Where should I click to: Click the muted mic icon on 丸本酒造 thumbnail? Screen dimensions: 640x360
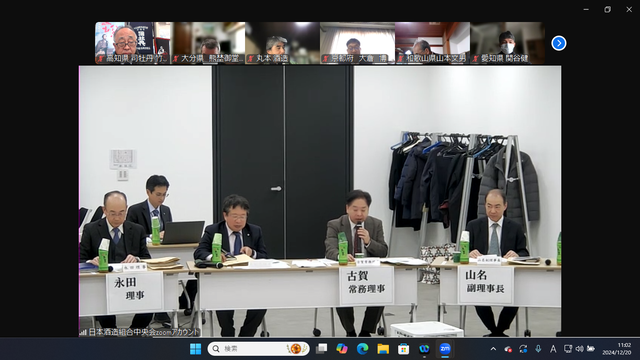click(x=251, y=59)
